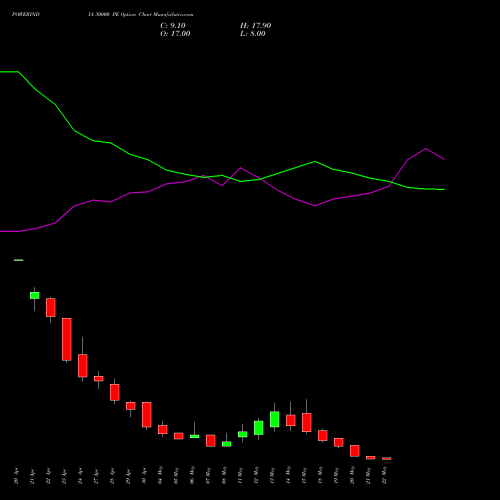Click the '18 May' date label

320,475
